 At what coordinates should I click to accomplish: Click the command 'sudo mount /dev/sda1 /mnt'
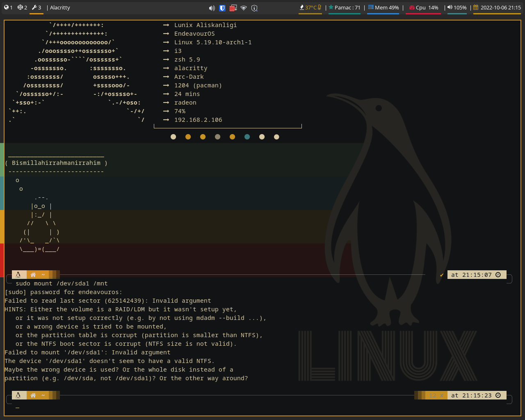tap(62, 283)
